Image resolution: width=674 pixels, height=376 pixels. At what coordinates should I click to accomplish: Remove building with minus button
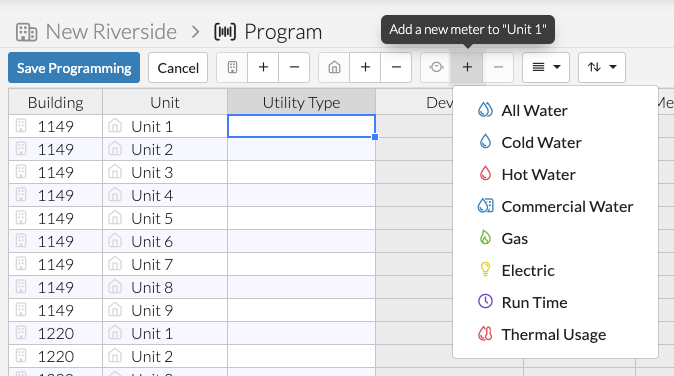(x=294, y=67)
